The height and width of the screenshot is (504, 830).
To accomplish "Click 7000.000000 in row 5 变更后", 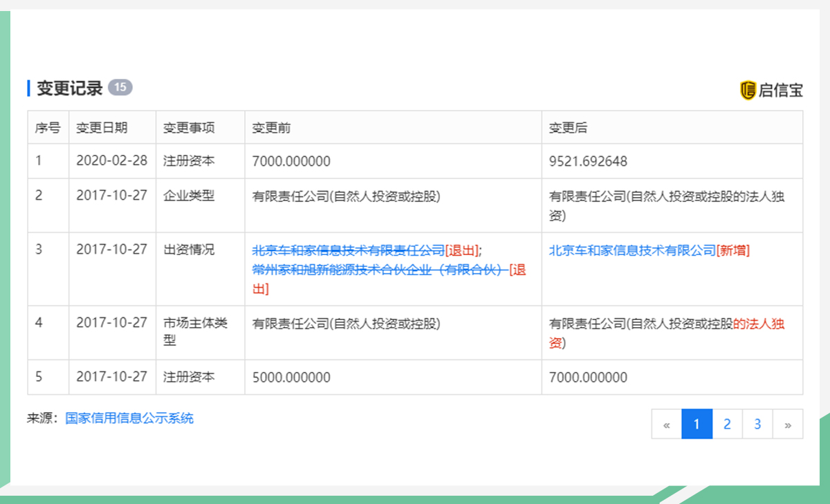I will point(588,377).
